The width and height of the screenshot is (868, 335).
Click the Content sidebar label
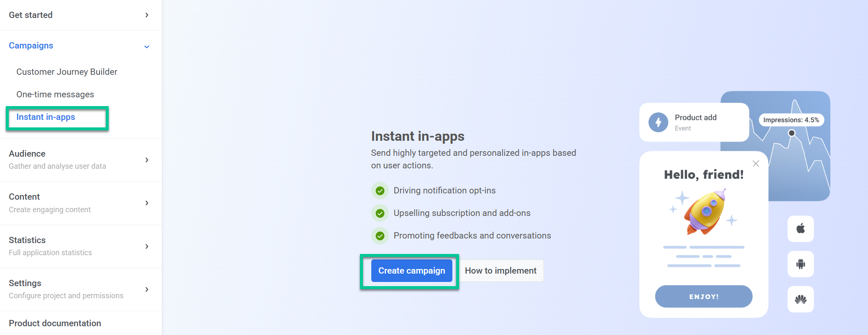coord(24,197)
